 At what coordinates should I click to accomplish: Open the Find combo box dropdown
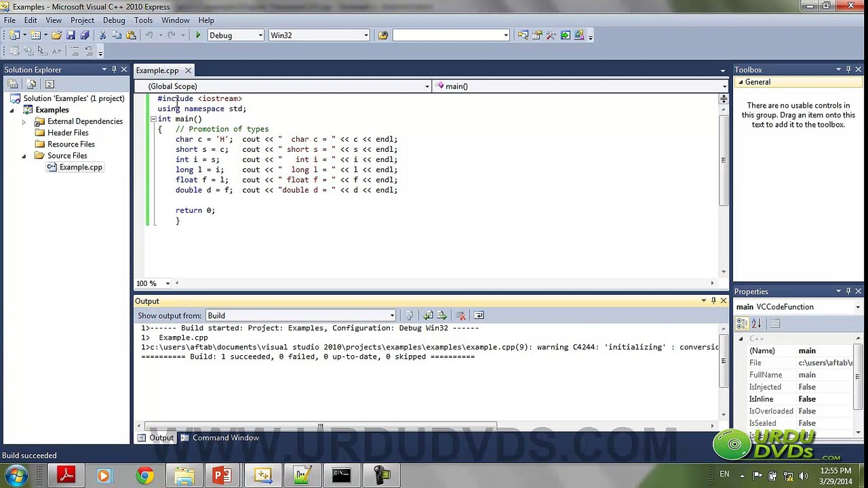click(x=506, y=35)
